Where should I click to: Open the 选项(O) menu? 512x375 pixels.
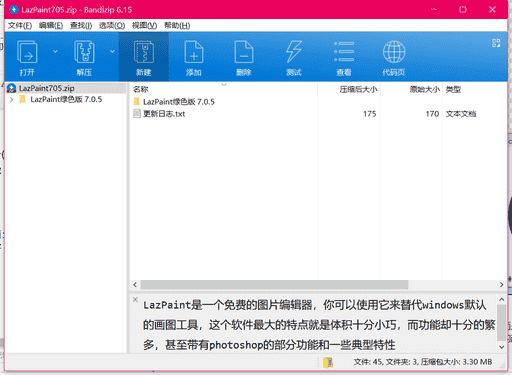[x=112, y=26]
